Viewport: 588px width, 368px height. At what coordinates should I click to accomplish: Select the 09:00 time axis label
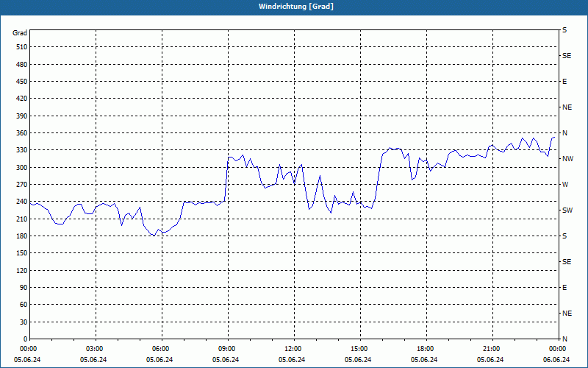tap(227, 349)
